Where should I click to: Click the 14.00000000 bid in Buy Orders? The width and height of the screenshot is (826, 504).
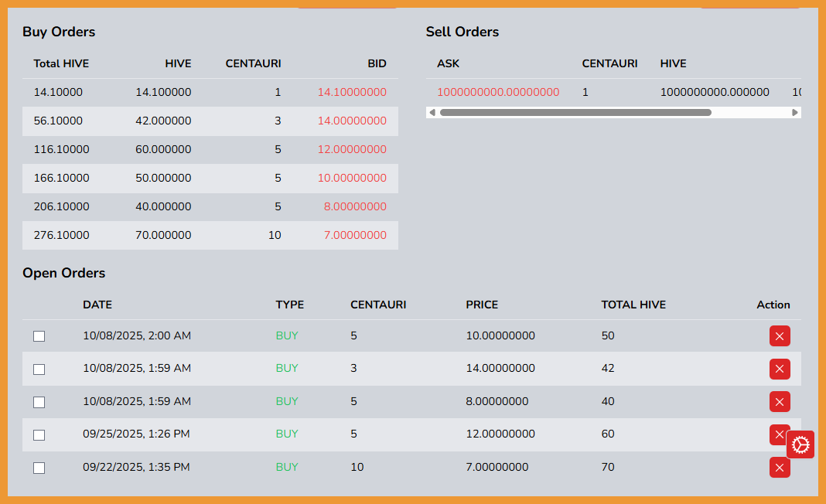(352, 121)
